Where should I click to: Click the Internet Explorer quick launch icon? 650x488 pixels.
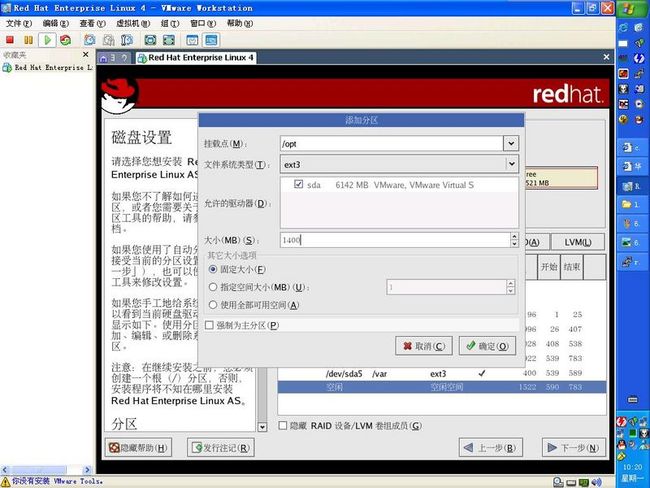(x=623, y=28)
